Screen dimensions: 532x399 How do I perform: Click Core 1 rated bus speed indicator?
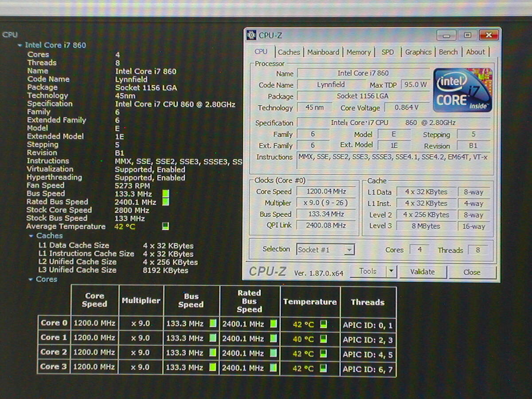click(x=274, y=338)
